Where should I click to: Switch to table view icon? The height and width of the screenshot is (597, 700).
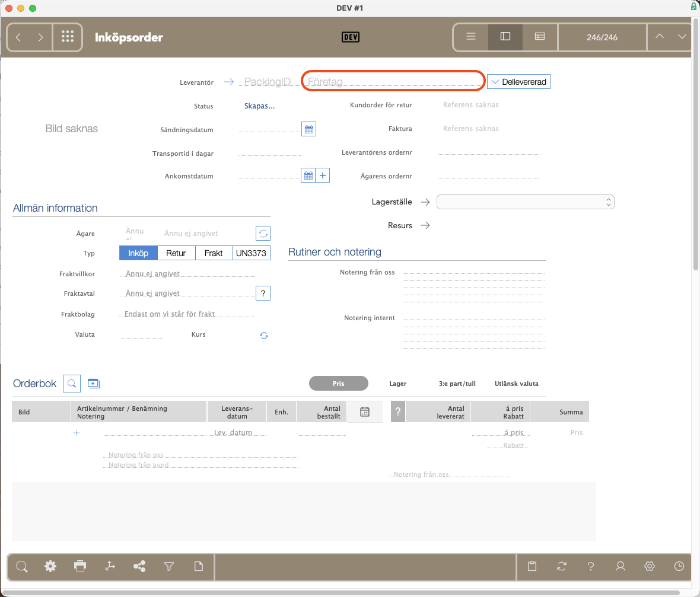[x=540, y=37]
